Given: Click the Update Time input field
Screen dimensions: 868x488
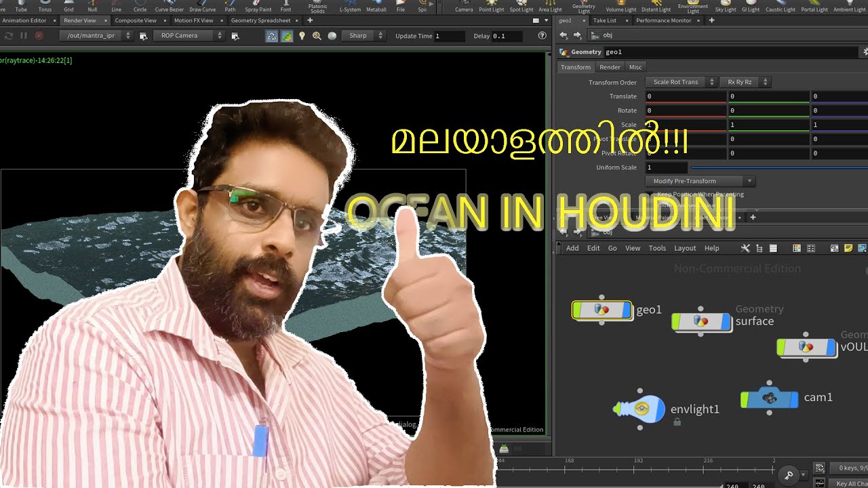Looking at the screenshot, I should click(x=450, y=36).
